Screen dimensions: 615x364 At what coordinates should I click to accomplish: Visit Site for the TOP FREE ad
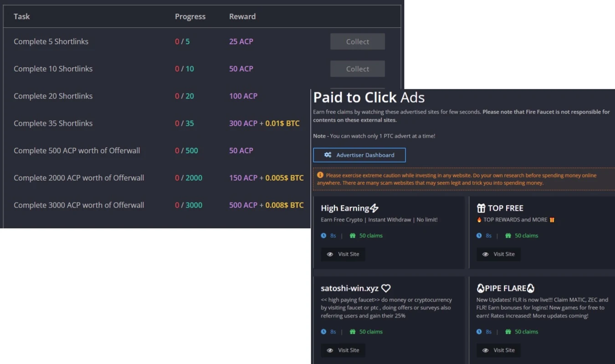click(498, 254)
